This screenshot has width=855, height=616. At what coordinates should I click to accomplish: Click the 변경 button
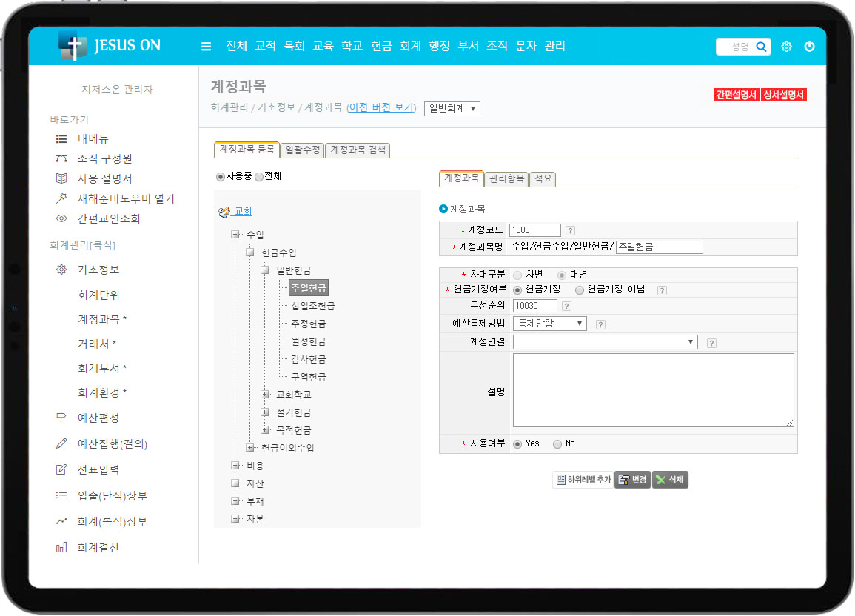tap(632, 480)
